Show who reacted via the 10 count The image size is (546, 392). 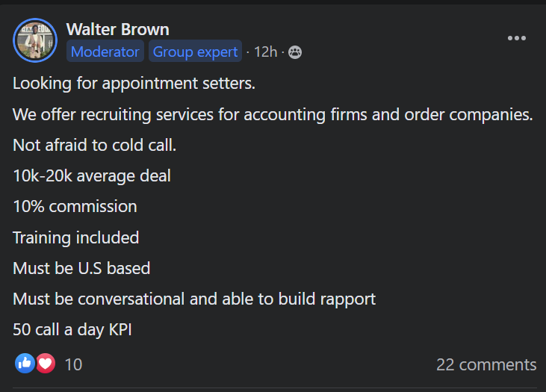coord(73,364)
